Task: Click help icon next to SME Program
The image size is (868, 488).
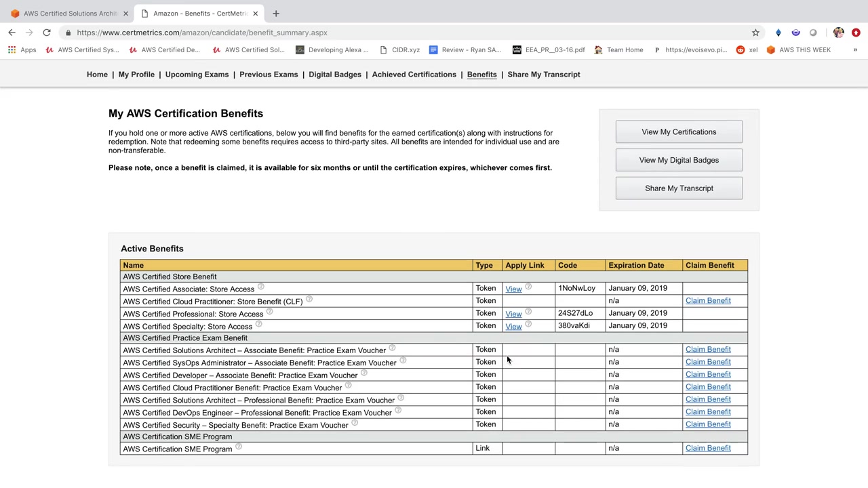Action: 238,447
